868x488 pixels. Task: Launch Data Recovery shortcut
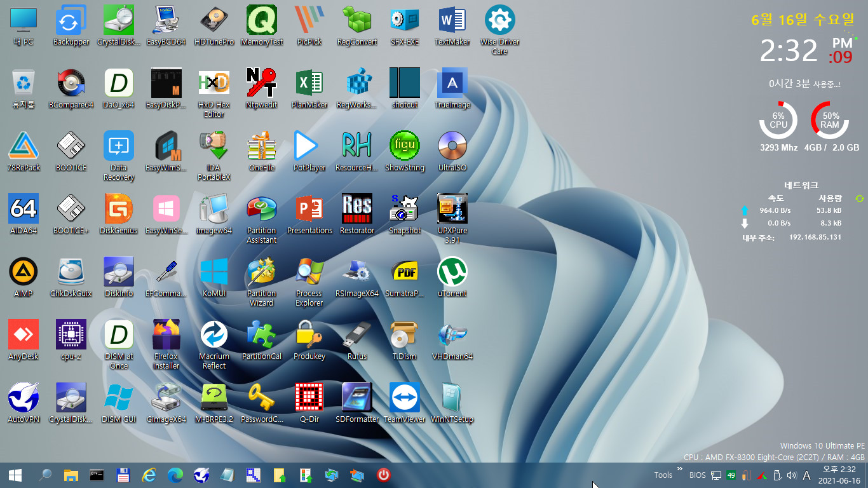[x=119, y=156]
